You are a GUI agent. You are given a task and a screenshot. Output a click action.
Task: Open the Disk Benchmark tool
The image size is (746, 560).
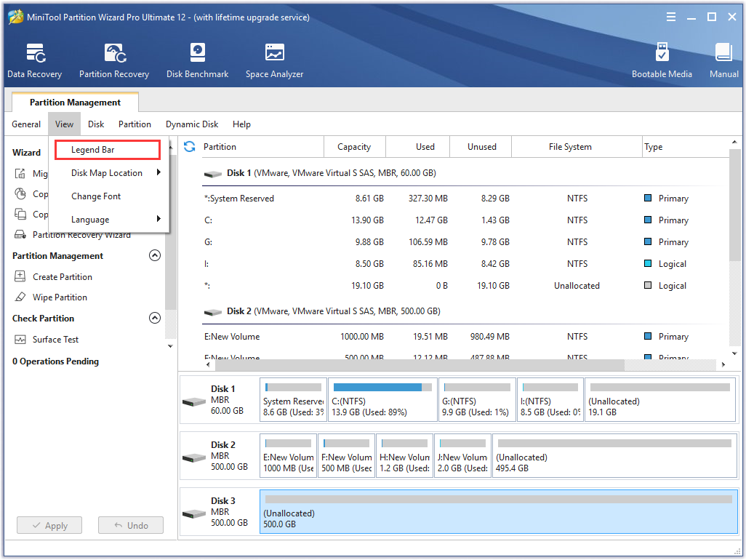click(x=197, y=61)
